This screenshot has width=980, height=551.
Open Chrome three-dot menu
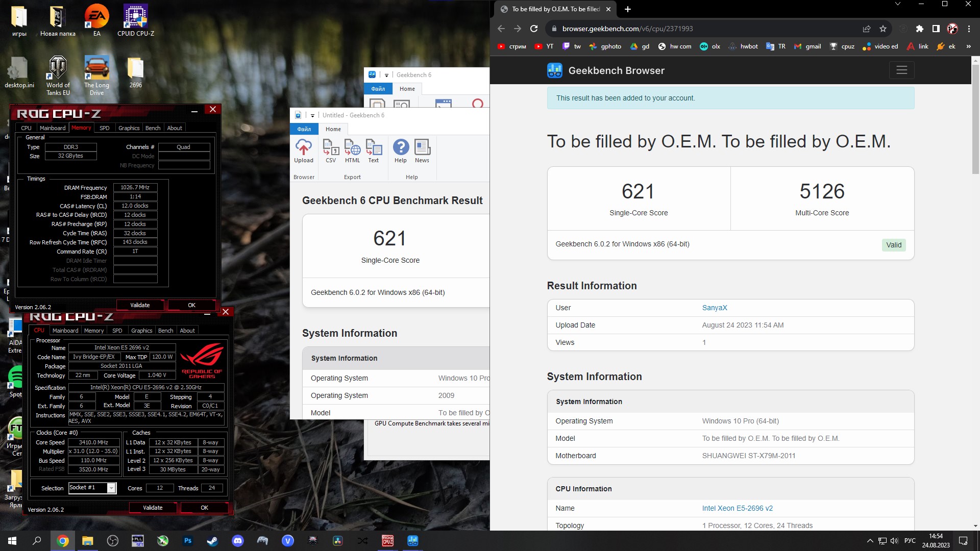(969, 29)
